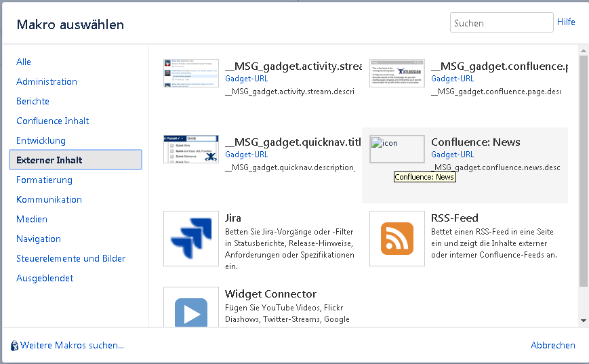589x364 pixels.
Task: Click the scrollbar up arrow
Action: point(584,51)
